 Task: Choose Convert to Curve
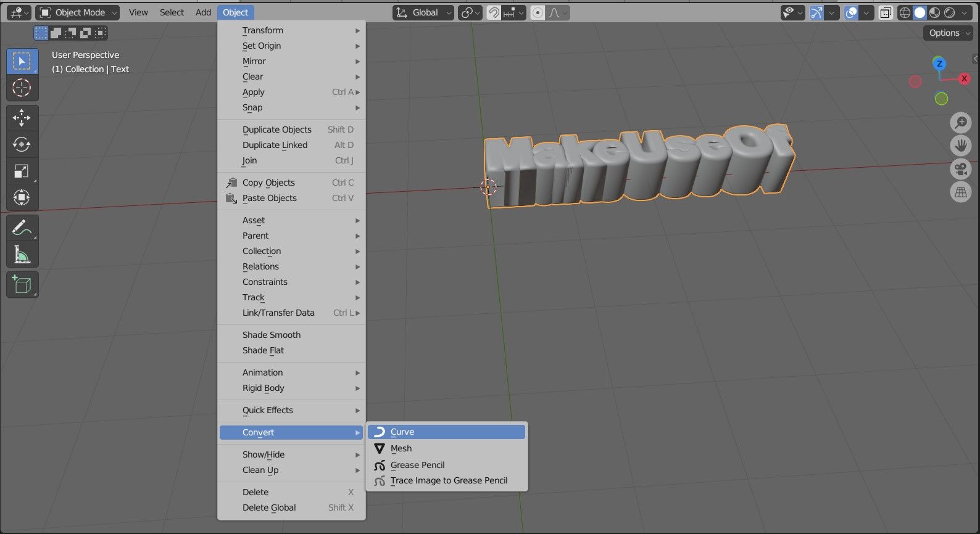pyautogui.click(x=446, y=432)
